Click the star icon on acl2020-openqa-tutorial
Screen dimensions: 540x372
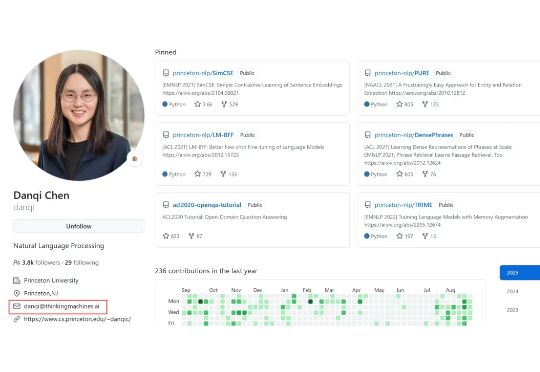pos(166,236)
